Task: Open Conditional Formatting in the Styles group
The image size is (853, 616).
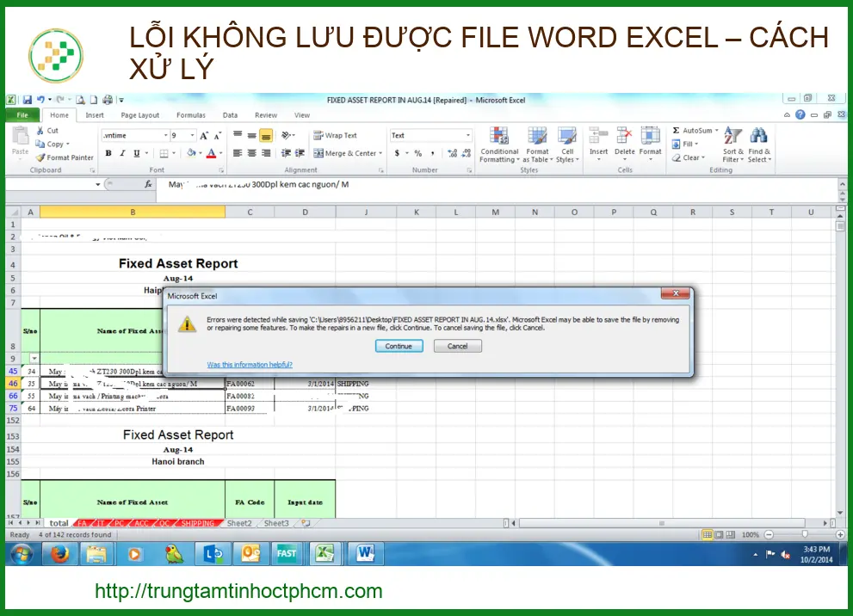Action: point(499,145)
